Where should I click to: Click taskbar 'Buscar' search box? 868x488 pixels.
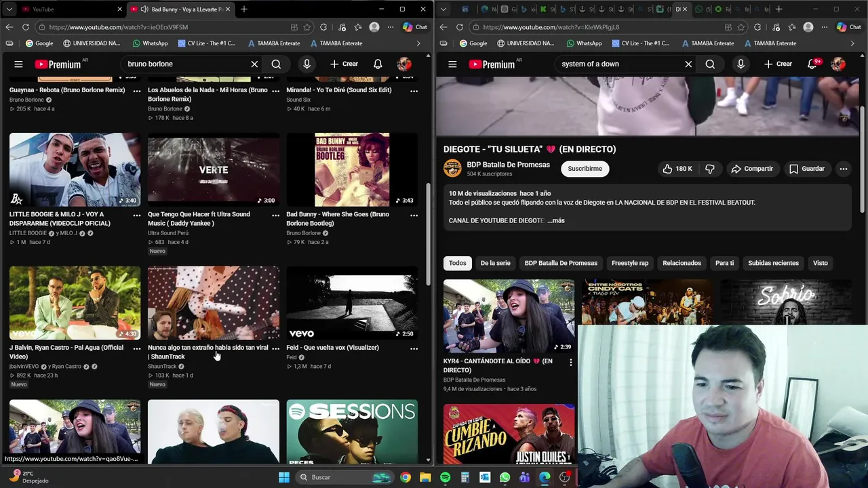pyautogui.click(x=345, y=477)
